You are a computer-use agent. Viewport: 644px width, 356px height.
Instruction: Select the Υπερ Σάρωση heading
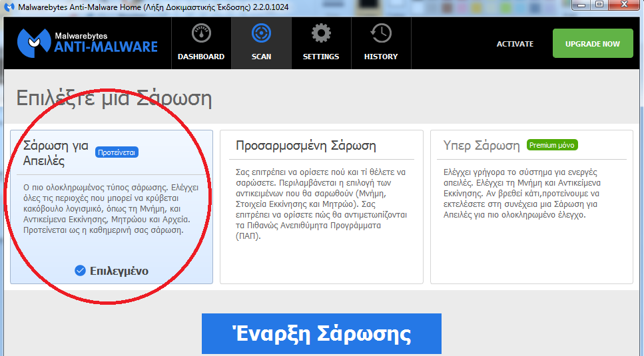(x=482, y=146)
